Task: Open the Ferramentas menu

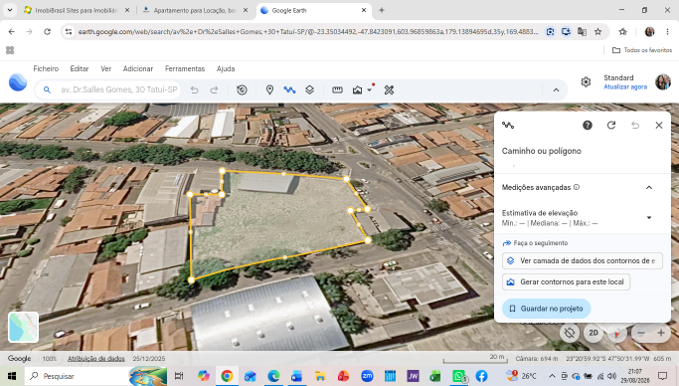Action: 185,68
